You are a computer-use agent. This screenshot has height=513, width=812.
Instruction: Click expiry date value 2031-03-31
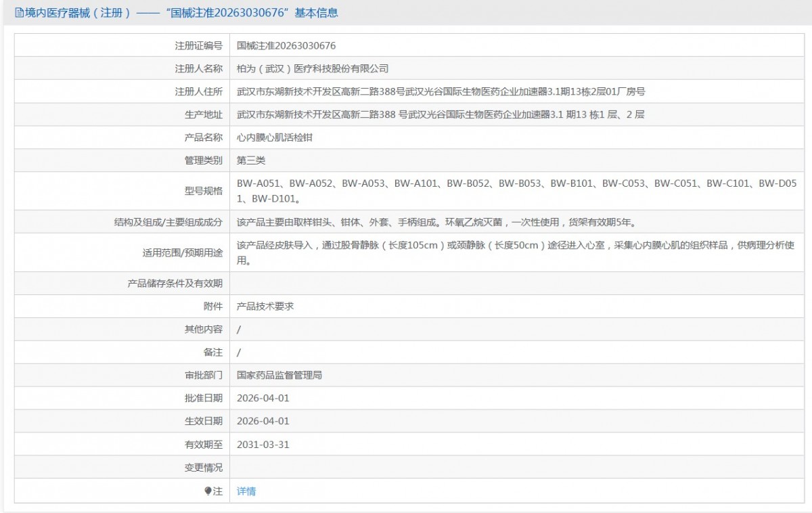[263, 445]
